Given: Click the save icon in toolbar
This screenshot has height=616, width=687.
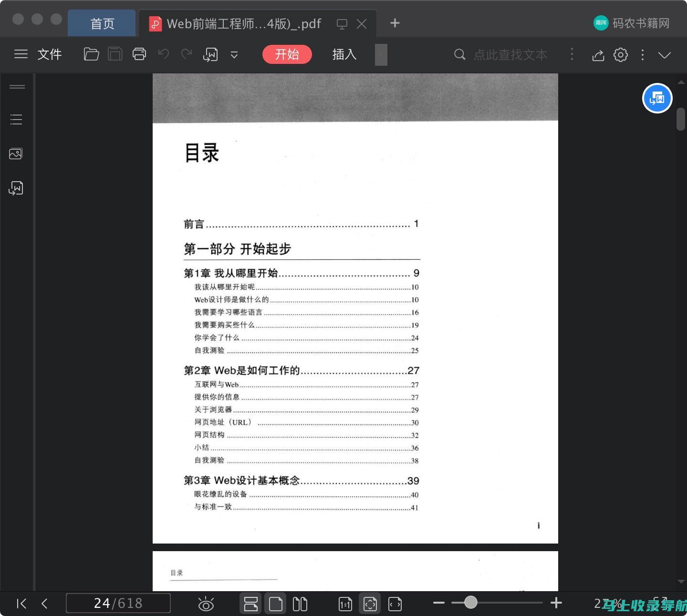Looking at the screenshot, I should [115, 54].
